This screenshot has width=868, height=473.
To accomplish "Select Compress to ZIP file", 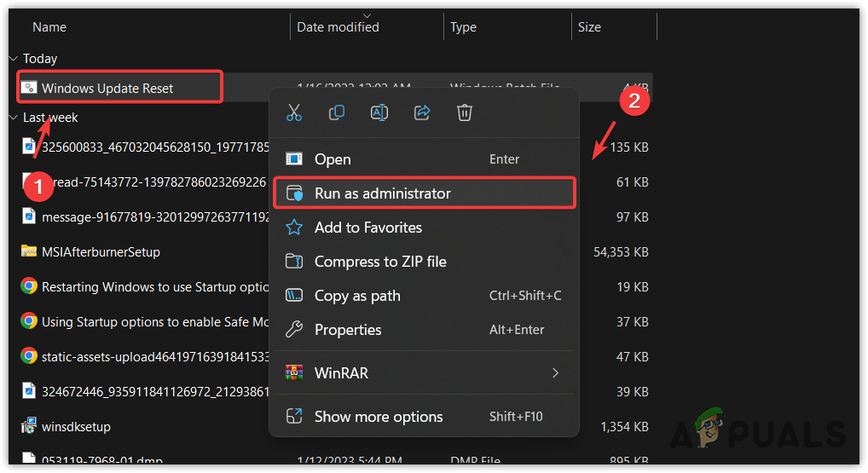I will 380,262.
